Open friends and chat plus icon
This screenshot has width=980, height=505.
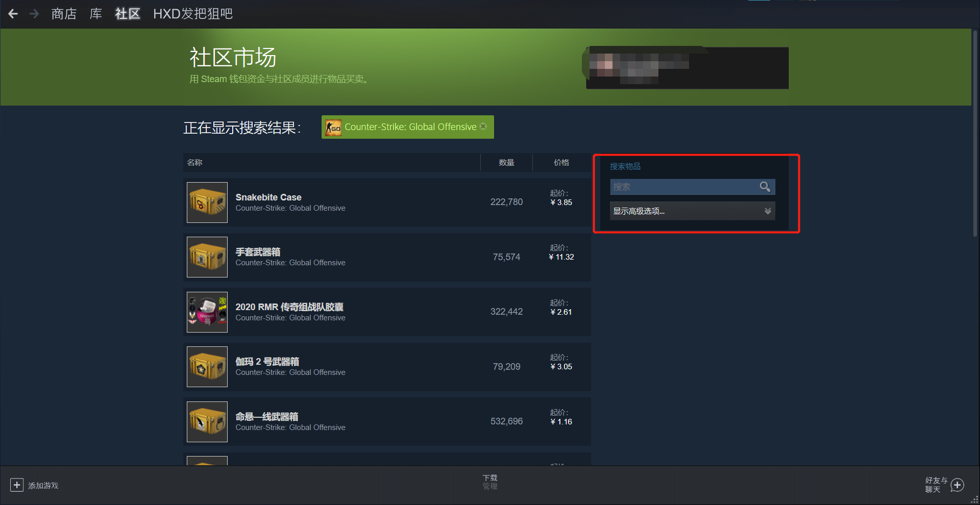coord(958,485)
